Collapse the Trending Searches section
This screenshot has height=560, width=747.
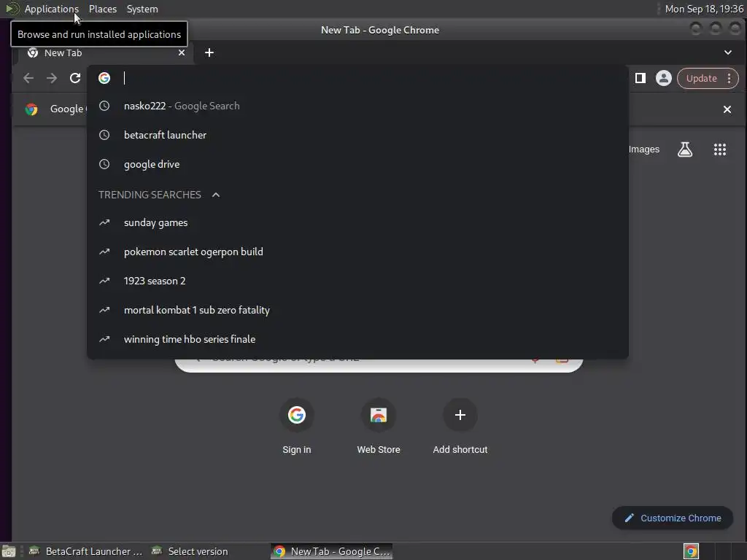pyautogui.click(x=216, y=195)
